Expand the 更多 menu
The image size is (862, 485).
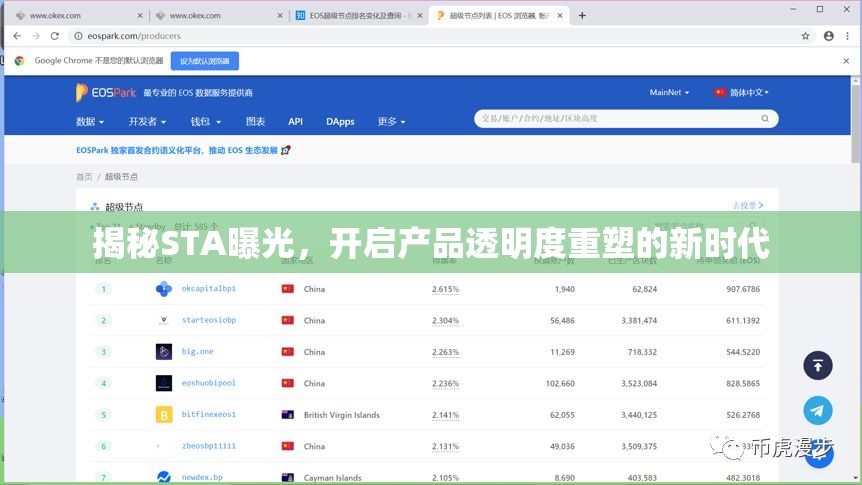click(x=391, y=122)
